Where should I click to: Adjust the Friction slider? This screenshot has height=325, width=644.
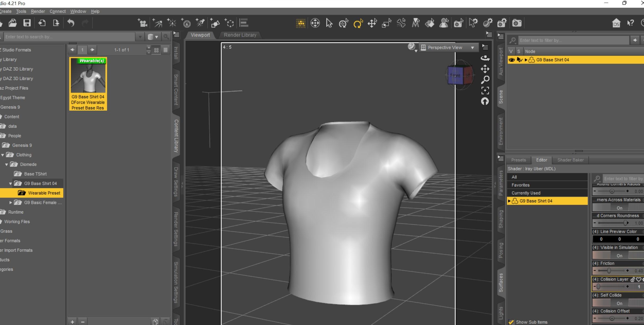pyautogui.click(x=609, y=271)
